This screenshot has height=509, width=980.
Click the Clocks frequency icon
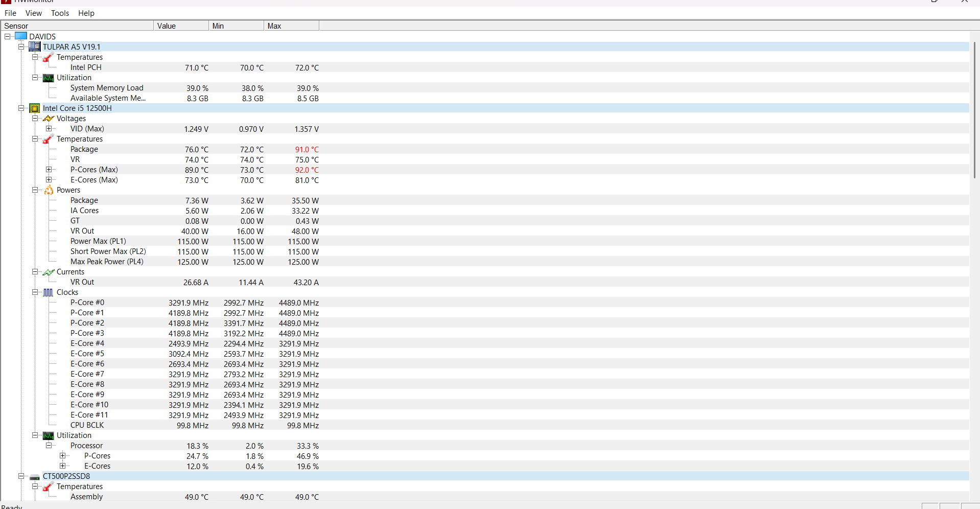point(48,292)
